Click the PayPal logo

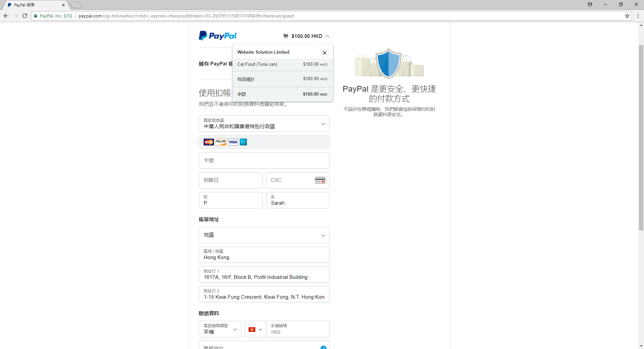[217, 36]
